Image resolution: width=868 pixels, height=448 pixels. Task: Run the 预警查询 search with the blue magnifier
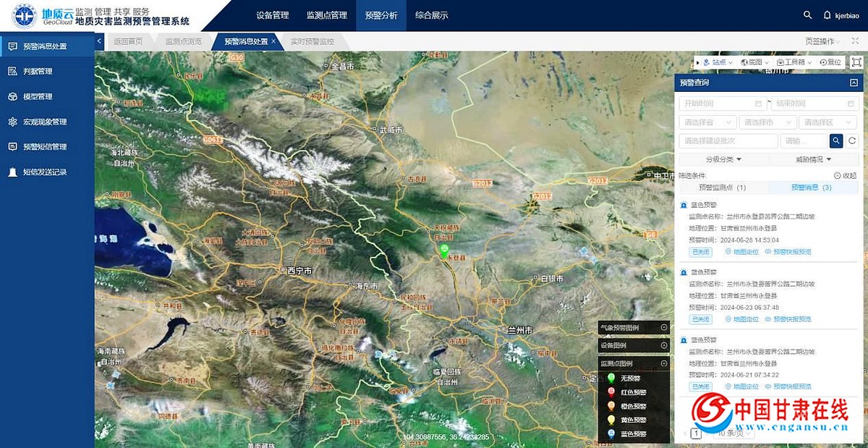click(836, 141)
